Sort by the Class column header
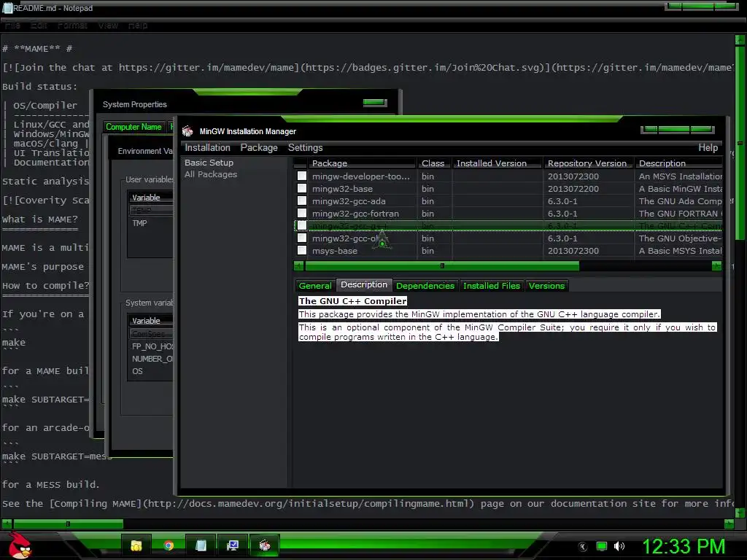The image size is (747, 560). pyautogui.click(x=433, y=163)
